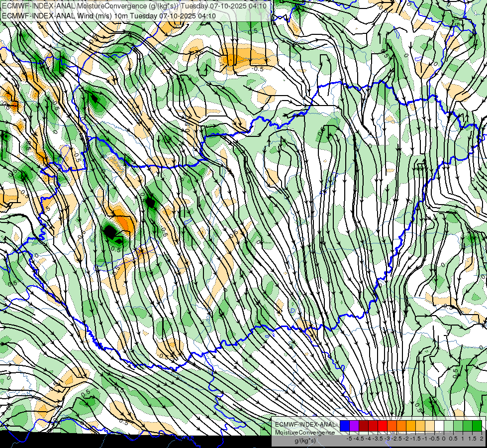Screen dimensions: 487x448
Task: Click "MoistureConvergence" legend label
Action: pyautogui.click(x=305, y=433)
